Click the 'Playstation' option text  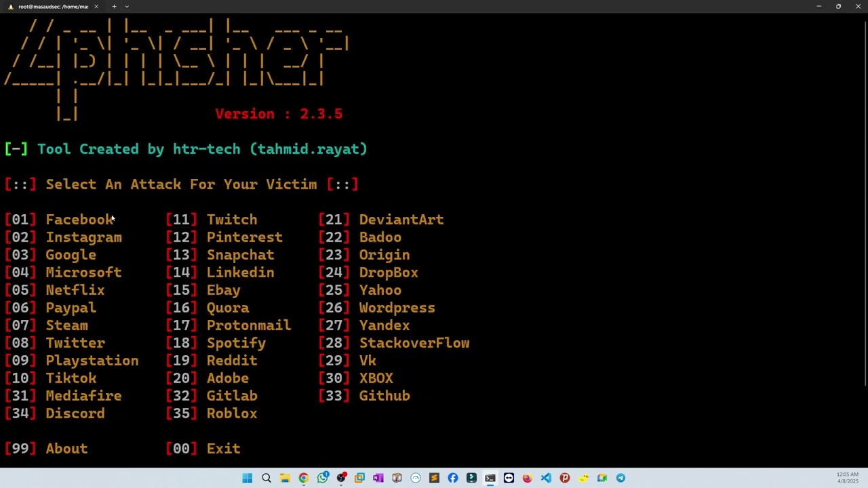pyautogui.click(x=92, y=361)
